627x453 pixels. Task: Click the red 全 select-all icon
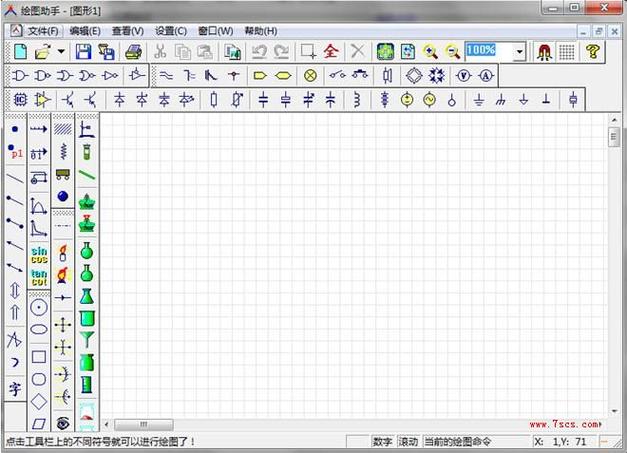coord(331,51)
